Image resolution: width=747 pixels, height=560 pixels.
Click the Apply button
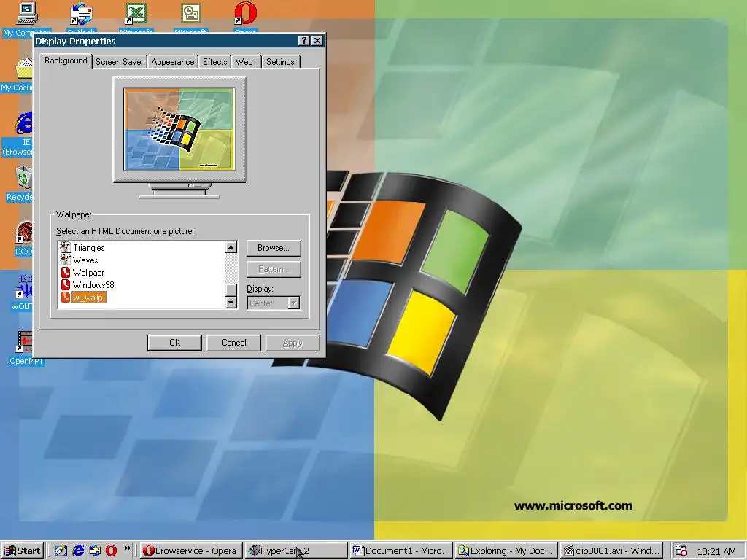pyautogui.click(x=293, y=343)
